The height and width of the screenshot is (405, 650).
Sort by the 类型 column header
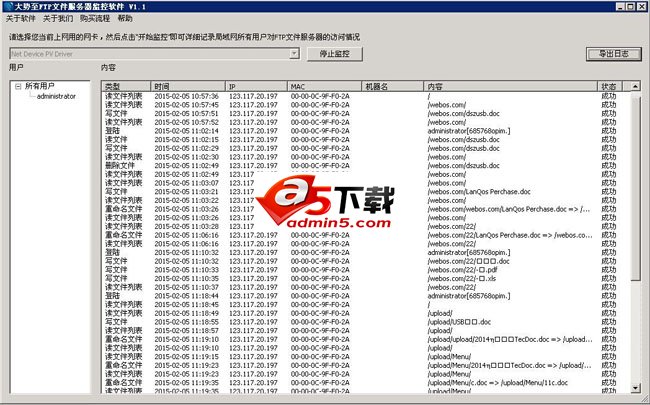click(x=126, y=86)
